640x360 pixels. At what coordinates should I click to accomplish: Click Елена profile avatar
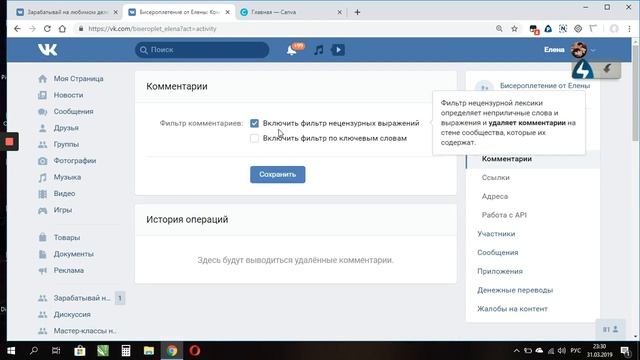click(x=579, y=50)
